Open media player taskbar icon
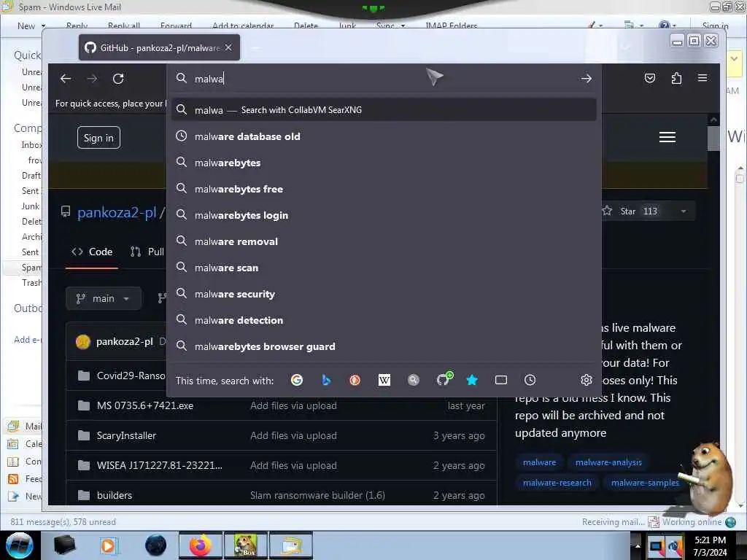 pyautogui.click(x=108, y=545)
